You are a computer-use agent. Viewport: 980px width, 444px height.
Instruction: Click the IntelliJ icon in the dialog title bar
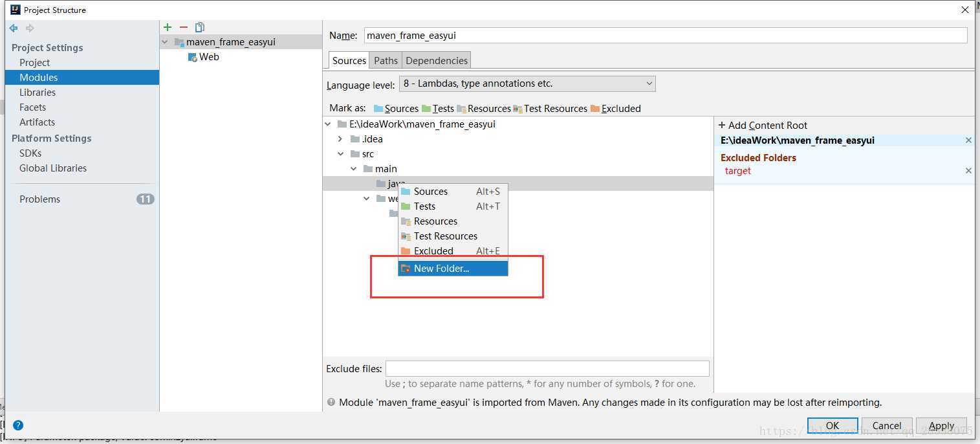coord(16,10)
